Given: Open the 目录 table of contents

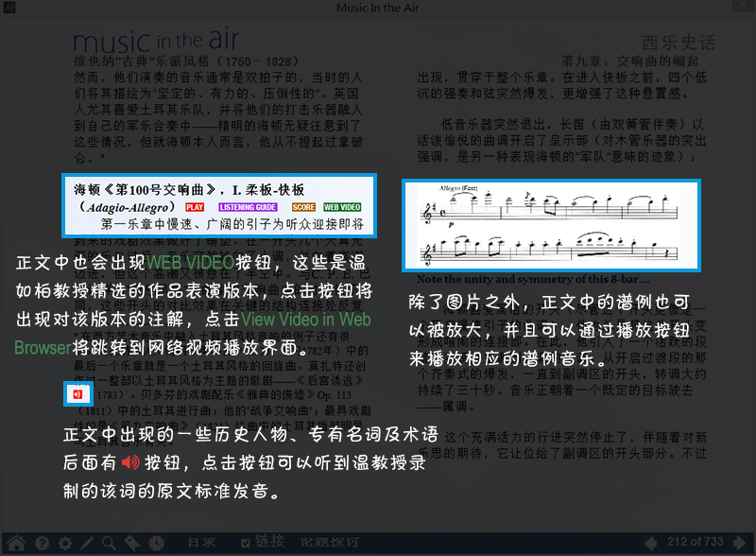Looking at the screenshot, I should 201,543.
